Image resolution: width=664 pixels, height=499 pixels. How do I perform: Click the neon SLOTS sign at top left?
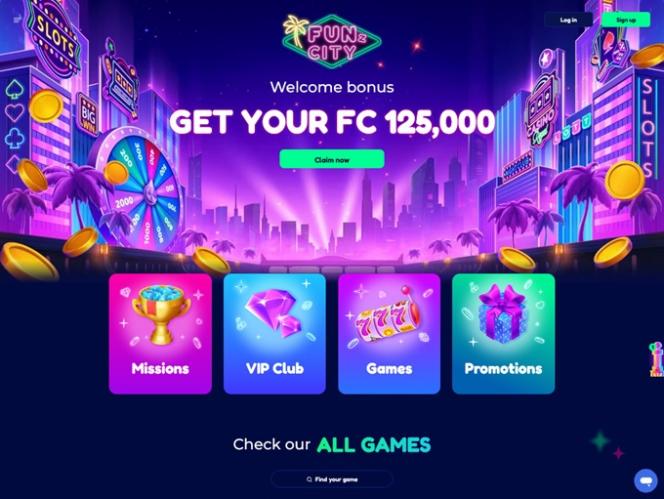pyautogui.click(x=55, y=38)
